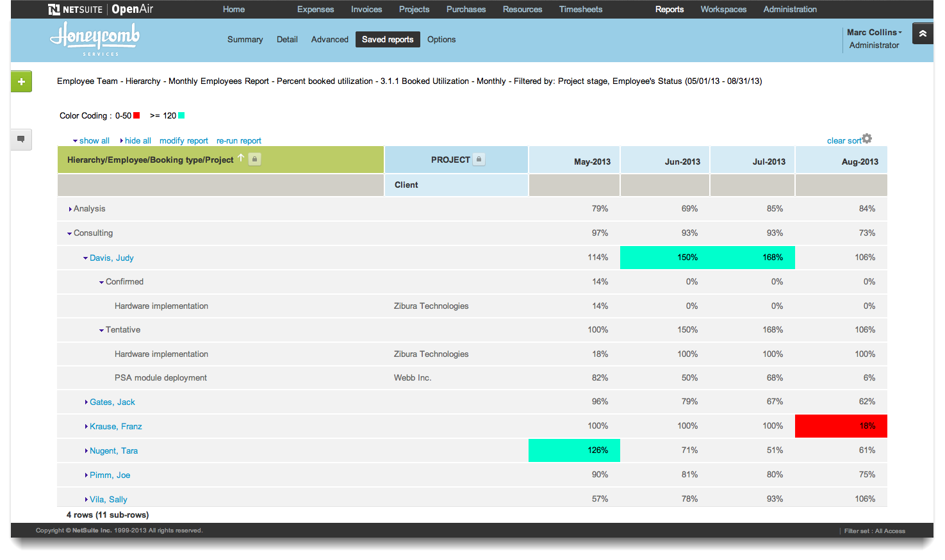Open the Home menu
Screen dimensions: 945x560
(x=234, y=9)
